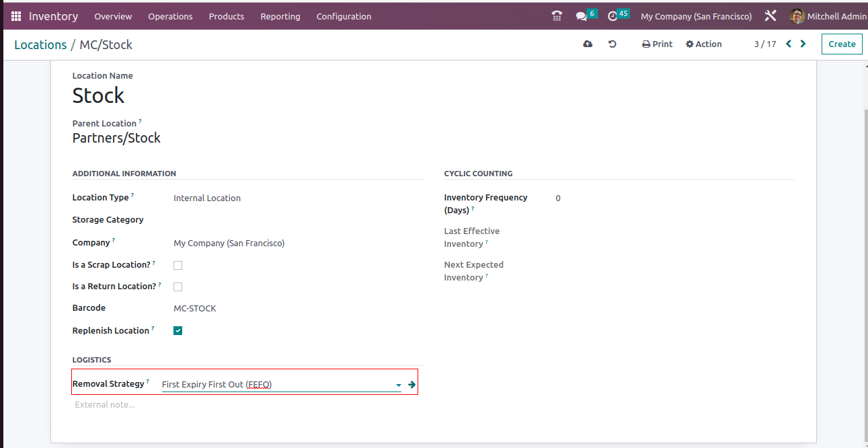868x448 pixels.
Task: Open the Print dropdown menu
Action: pos(657,44)
